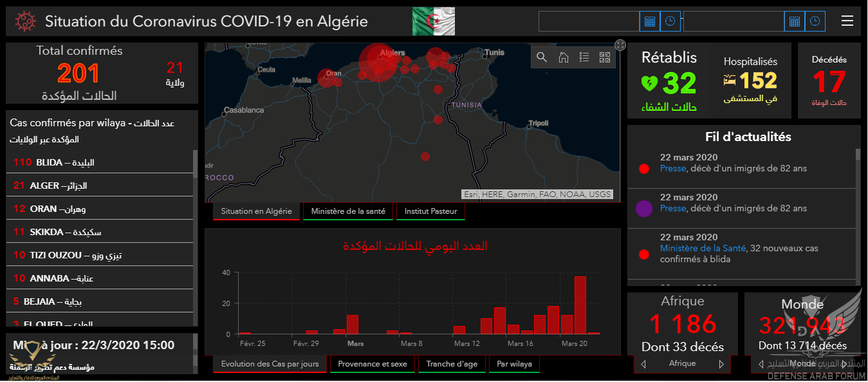The height and width of the screenshot is (382, 868).
Task: Click the map search magnifier icon
Action: [x=542, y=57]
